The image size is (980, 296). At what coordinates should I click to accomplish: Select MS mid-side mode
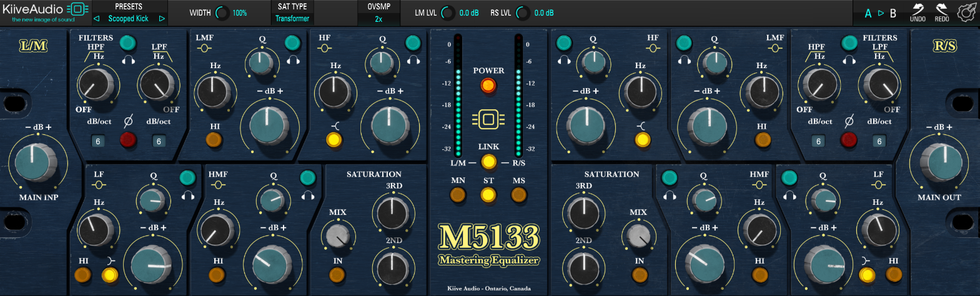[519, 195]
